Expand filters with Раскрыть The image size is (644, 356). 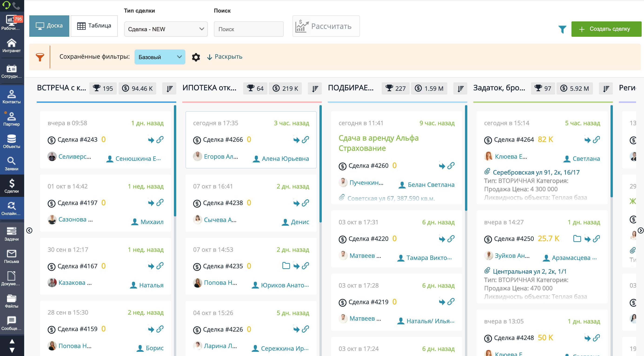pyautogui.click(x=225, y=57)
